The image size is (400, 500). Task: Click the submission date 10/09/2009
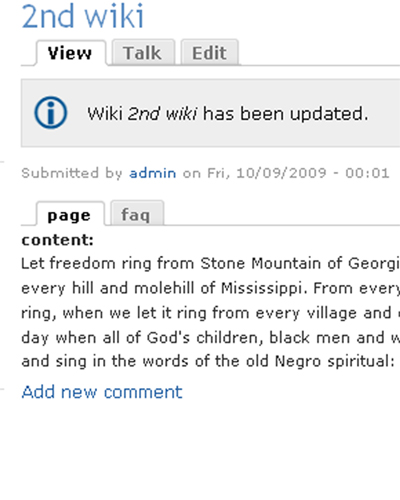tap(281, 173)
